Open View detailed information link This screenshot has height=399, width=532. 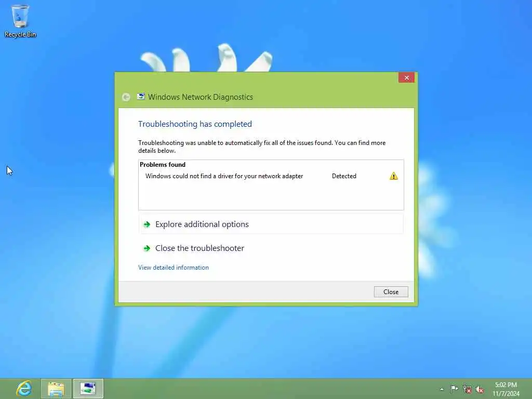pyautogui.click(x=174, y=268)
